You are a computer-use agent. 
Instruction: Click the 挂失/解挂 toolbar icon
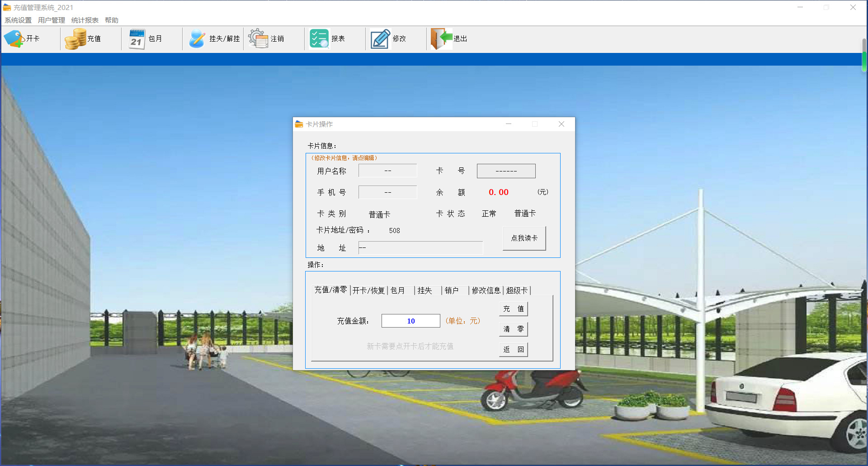[197, 39]
